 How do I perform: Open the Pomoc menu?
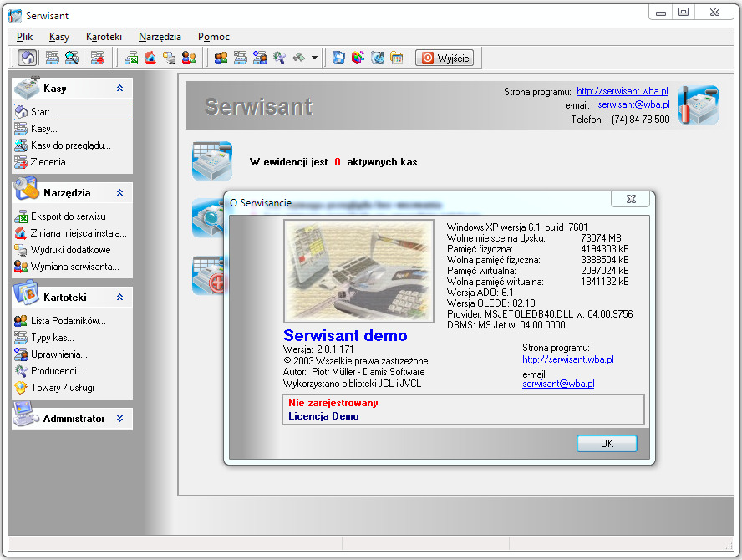point(213,37)
